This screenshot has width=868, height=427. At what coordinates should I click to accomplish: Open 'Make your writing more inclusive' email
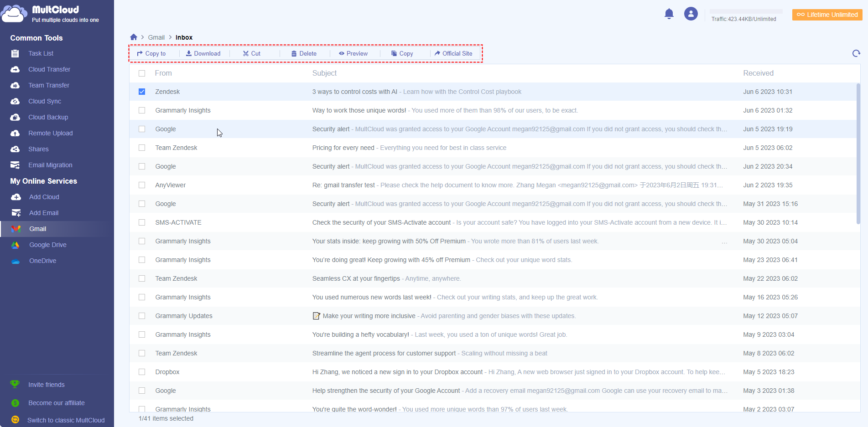tap(369, 316)
